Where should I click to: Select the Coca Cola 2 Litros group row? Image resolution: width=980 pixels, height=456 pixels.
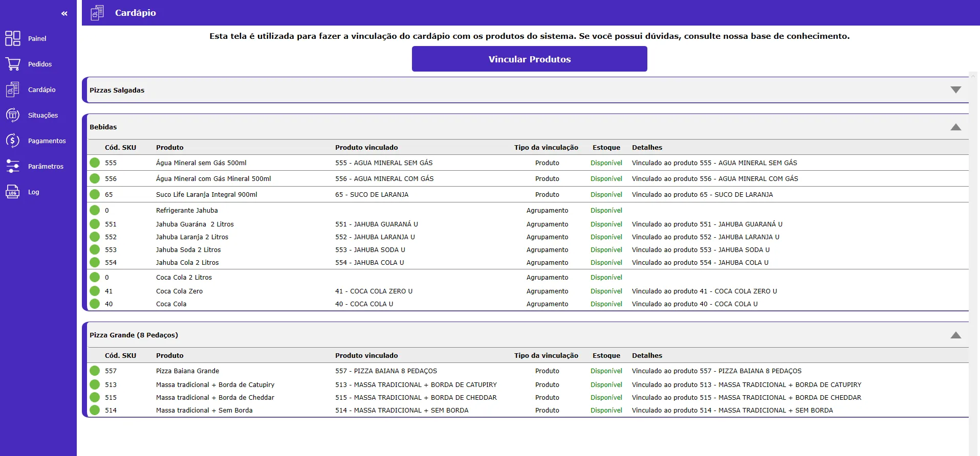click(x=528, y=277)
